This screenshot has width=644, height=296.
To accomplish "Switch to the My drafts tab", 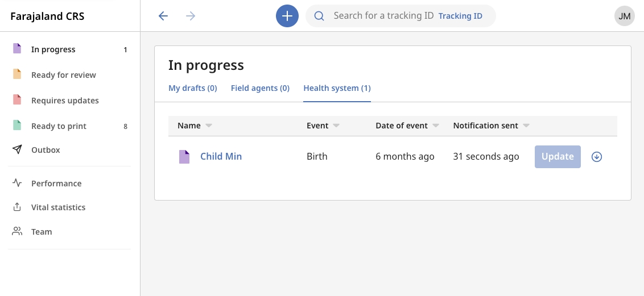I will pyautogui.click(x=192, y=89).
